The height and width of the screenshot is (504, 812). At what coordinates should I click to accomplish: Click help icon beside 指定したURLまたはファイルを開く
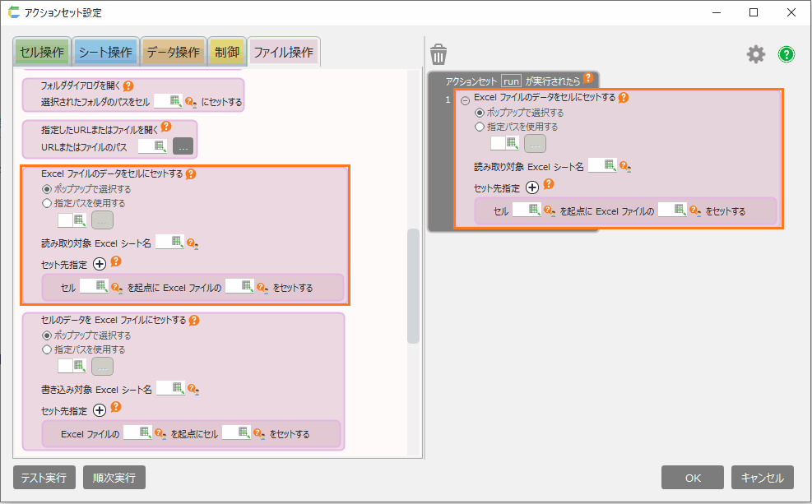click(x=165, y=127)
